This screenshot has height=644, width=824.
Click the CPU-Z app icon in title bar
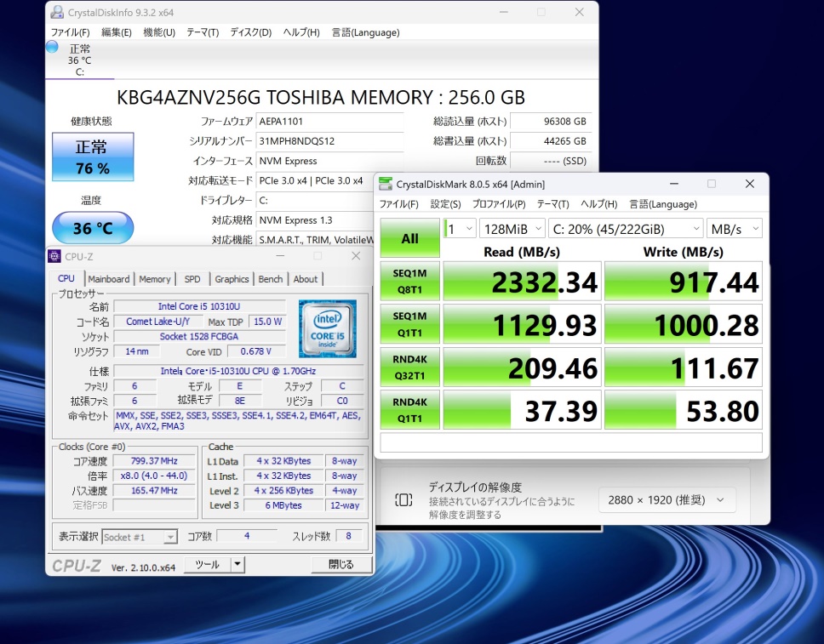(x=54, y=256)
